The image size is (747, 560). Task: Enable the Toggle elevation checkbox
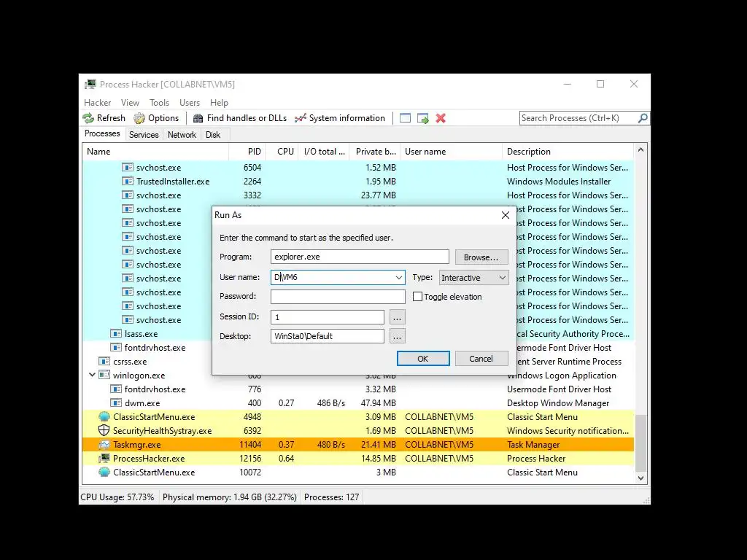418,297
